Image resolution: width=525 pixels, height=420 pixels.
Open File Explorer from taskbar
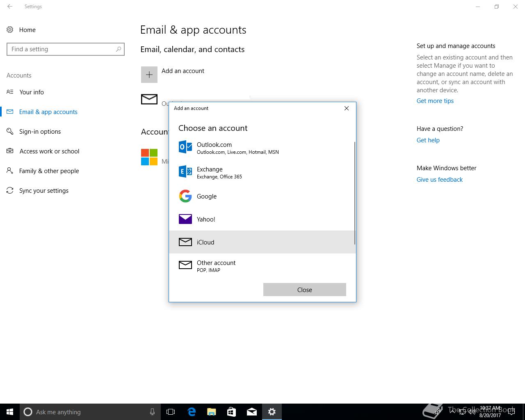(212, 412)
